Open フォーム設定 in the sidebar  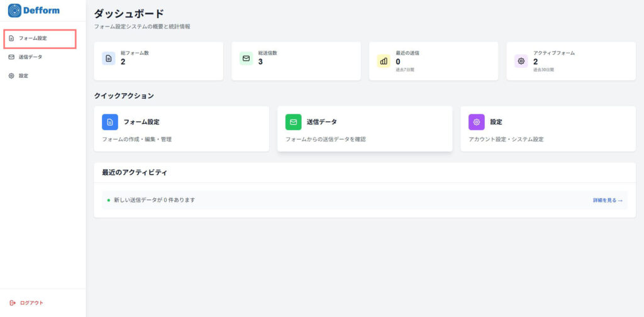[32, 38]
